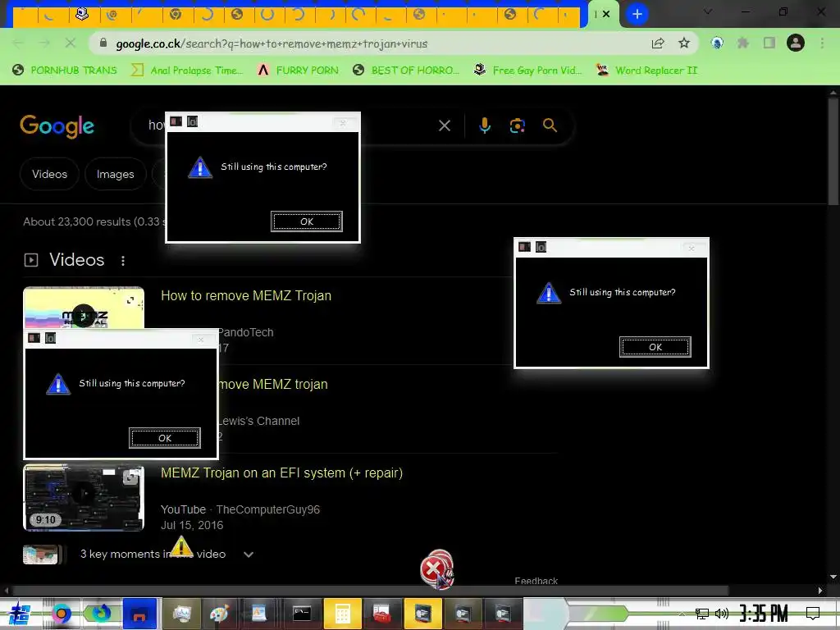
Task: Open the Extensions puzzle menu
Action: pyautogui.click(x=742, y=43)
